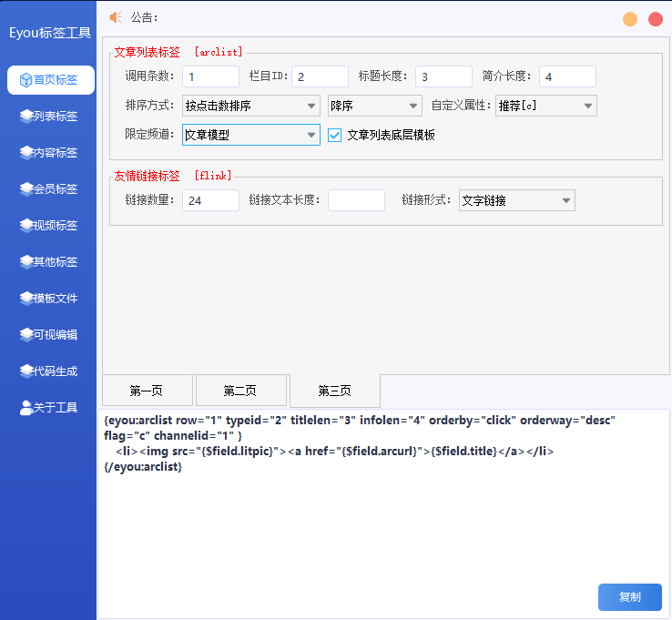The image size is (672, 620).
Task: Click the 文章列表标签 [arclist] heading
Action: click(178, 52)
